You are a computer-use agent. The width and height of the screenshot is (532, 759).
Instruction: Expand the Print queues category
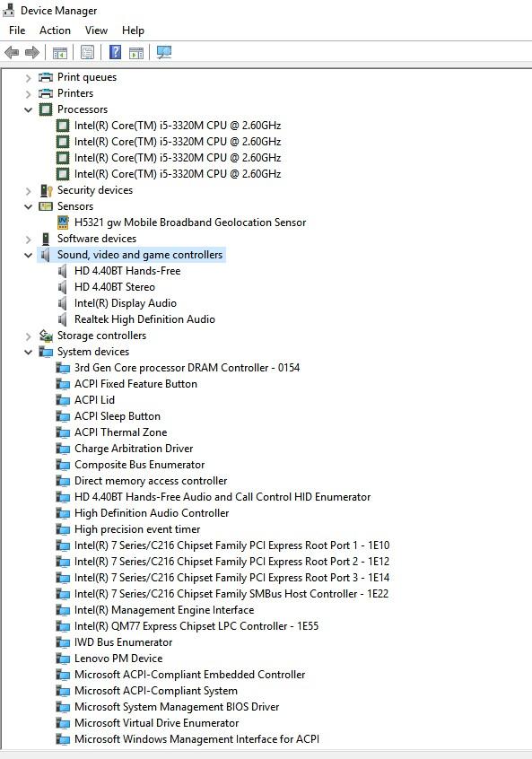pyautogui.click(x=28, y=77)
